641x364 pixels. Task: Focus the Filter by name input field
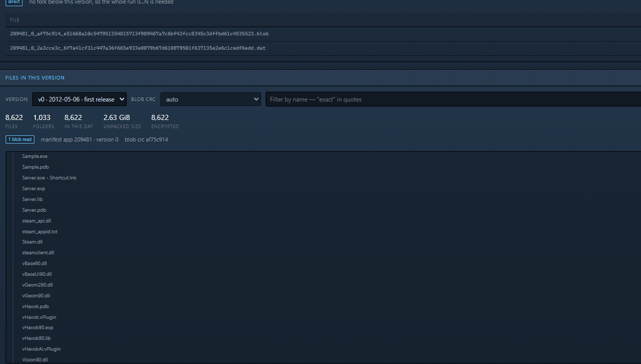pos(453,99)
